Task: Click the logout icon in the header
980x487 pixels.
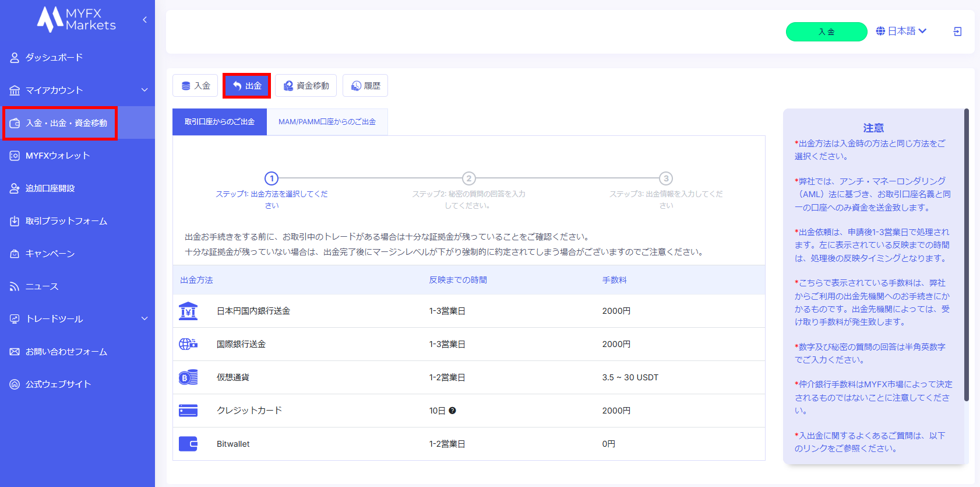Action: click(x=957, y=31)
